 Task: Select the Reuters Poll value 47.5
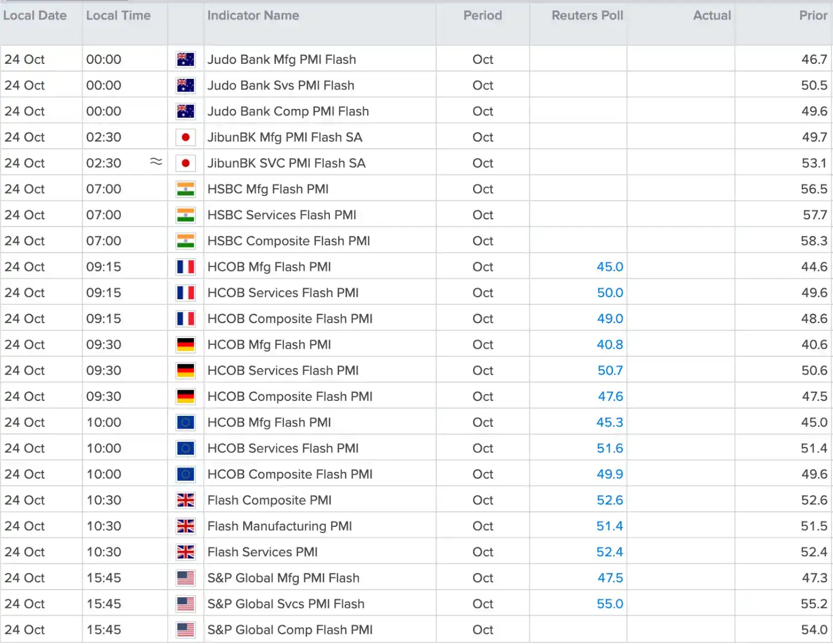pos(610,578)
